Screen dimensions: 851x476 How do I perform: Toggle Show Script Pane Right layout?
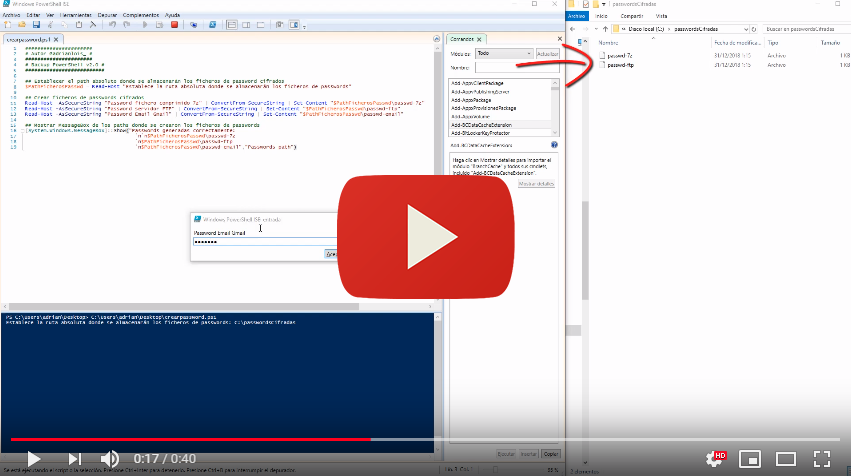(246, 25)
